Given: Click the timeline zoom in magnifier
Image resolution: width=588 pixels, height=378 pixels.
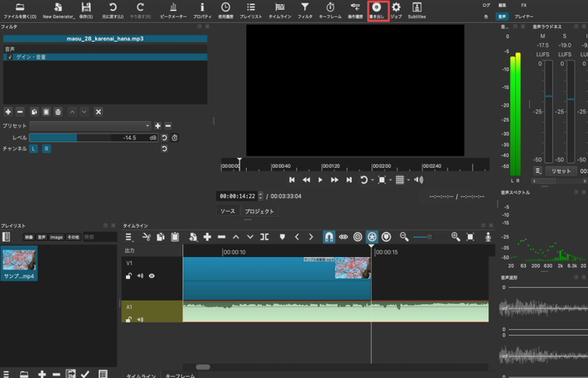Looking at the screenshot, I should coord(456,237).
